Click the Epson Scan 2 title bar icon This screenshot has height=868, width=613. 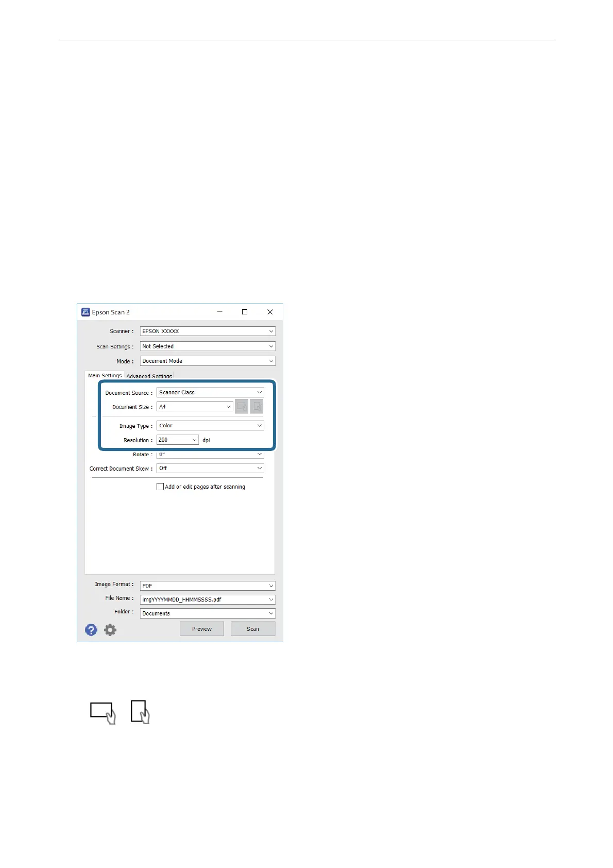point(86,312)
